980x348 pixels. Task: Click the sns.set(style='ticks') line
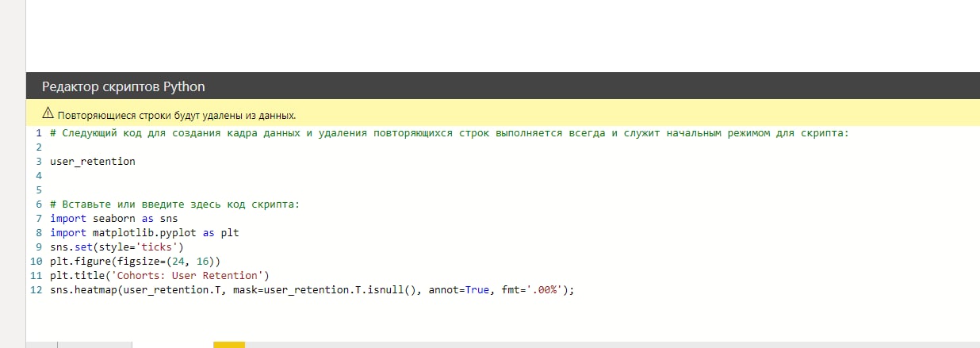pos(117,247)
